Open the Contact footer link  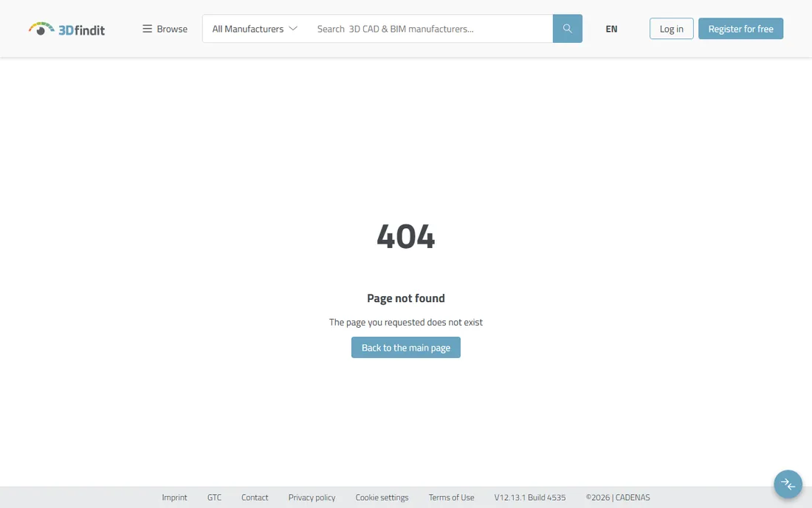[x=255, y=497]
